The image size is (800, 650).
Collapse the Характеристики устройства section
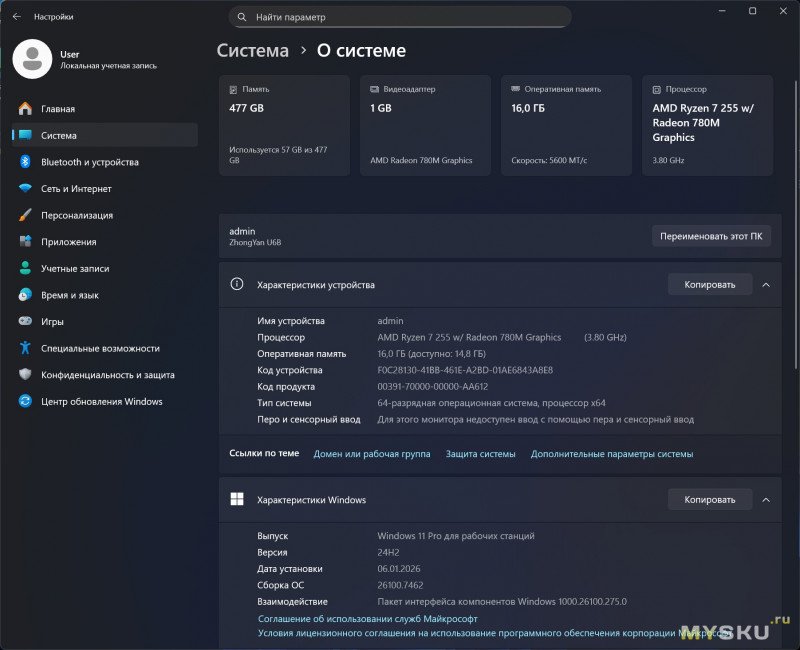[x=765, y=285]
